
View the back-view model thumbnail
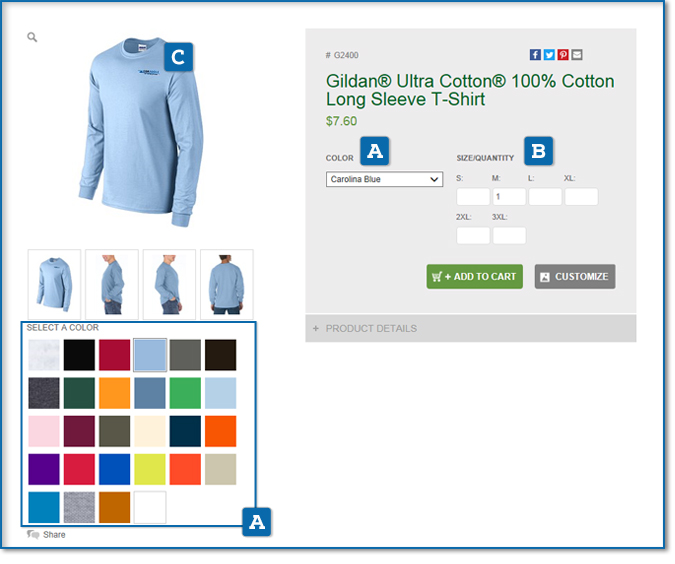227,284
